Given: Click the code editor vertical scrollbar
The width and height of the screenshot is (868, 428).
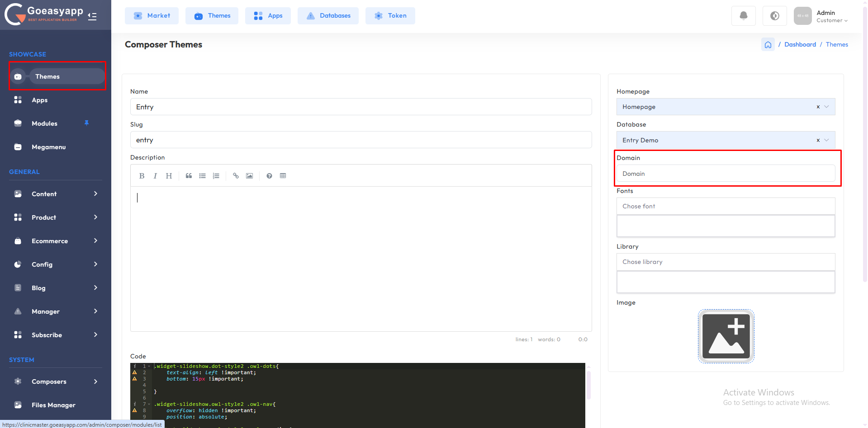Looking at the screenshot, I should (x=588, y=385).
